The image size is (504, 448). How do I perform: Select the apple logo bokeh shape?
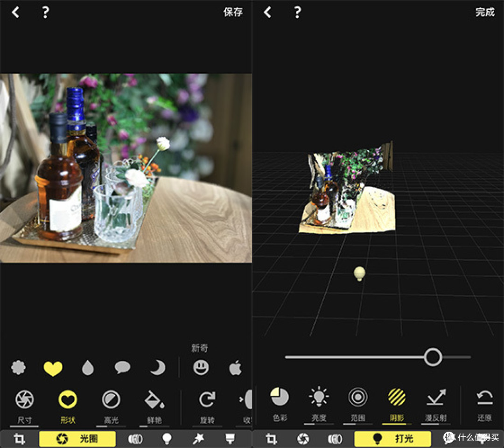(236, 367)
